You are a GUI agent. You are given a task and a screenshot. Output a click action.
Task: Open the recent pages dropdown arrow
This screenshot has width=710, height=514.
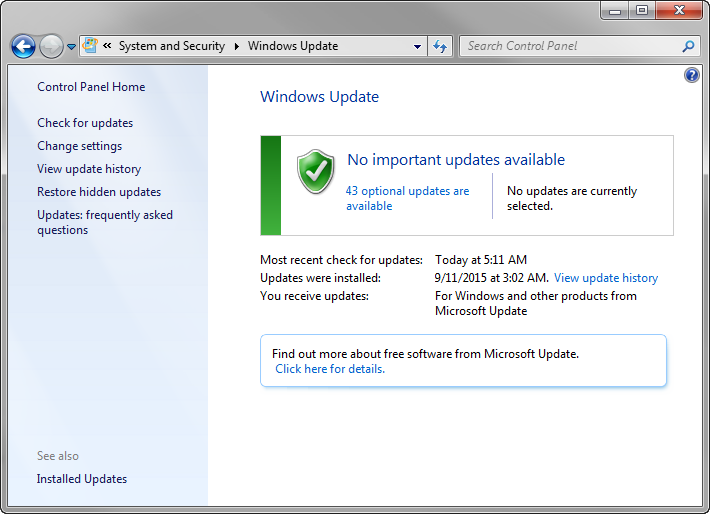[x=71, y=46]
